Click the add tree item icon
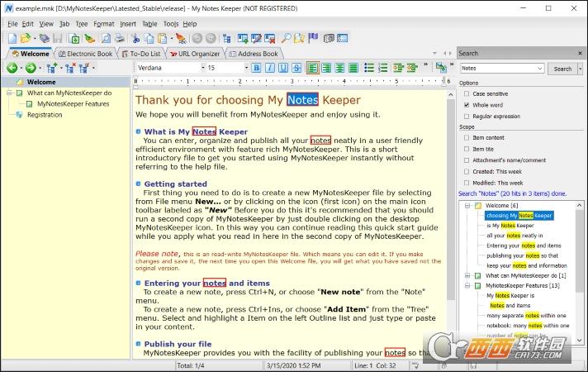The width and height of the screenshot is (588, 372). 51,68
